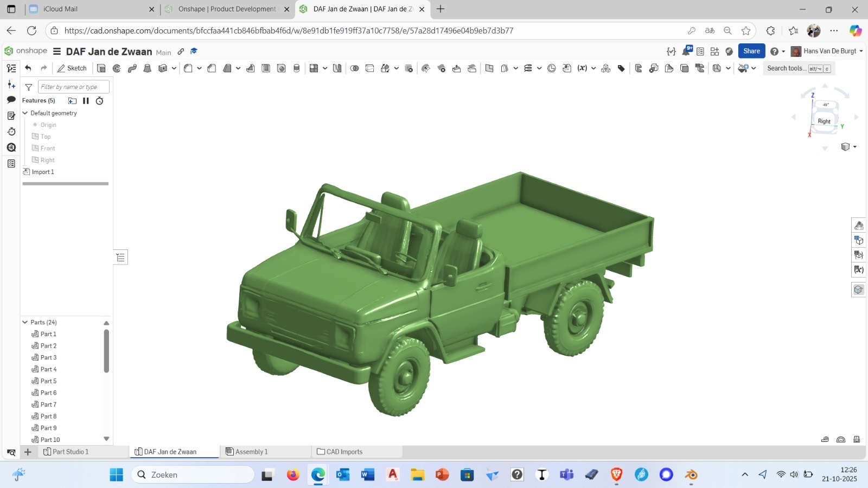
Task: Select the Loft tool
Action: pos(147,68)
